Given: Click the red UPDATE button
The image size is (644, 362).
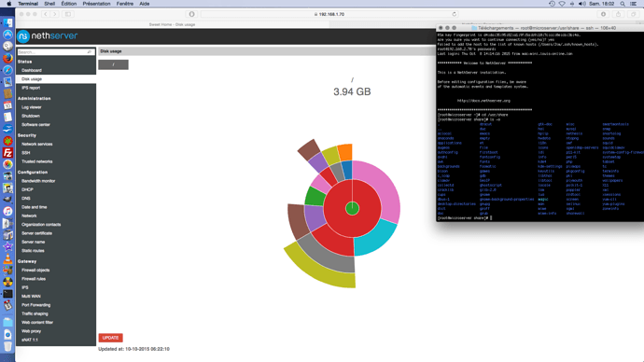Looking at the screenshot, I should [x=110, y=338].
